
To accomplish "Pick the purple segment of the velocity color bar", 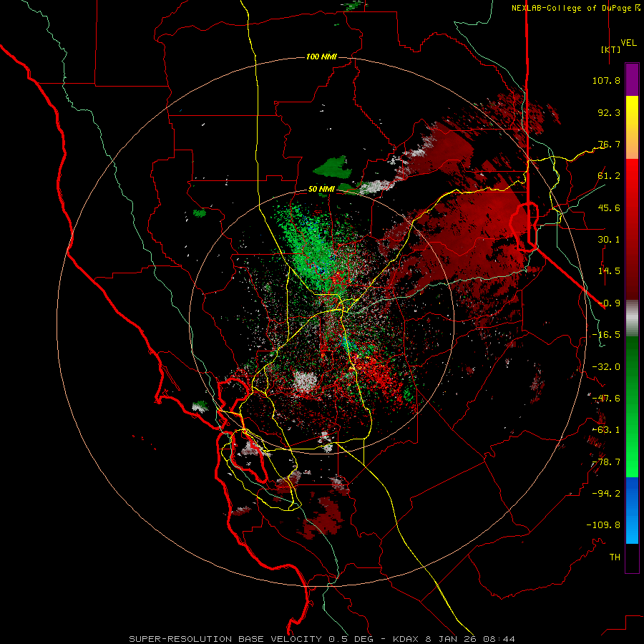I will [x=632, y=79].
